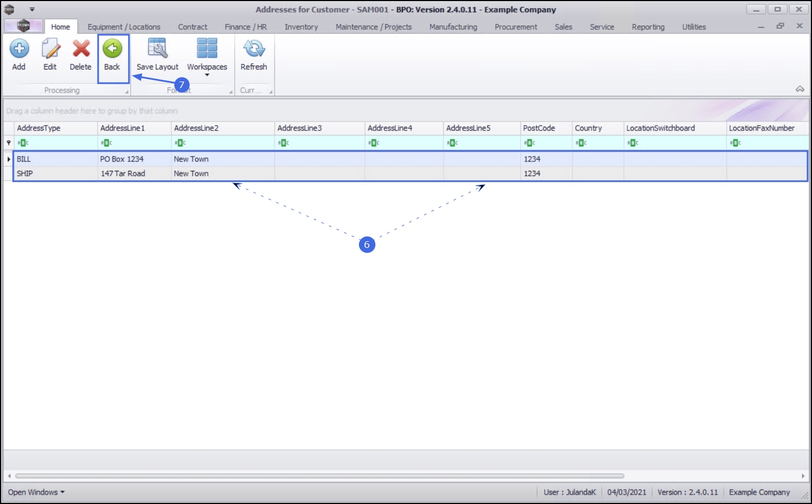Viewport: 812px width, 504px height.
Task: Select the SHIP address row
Action: 411,174
